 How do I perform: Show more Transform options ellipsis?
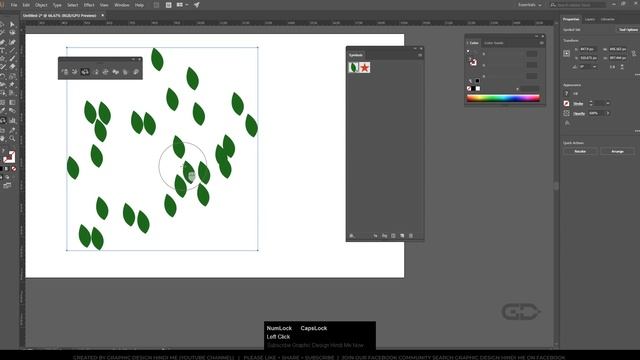[x=637, y=75]
